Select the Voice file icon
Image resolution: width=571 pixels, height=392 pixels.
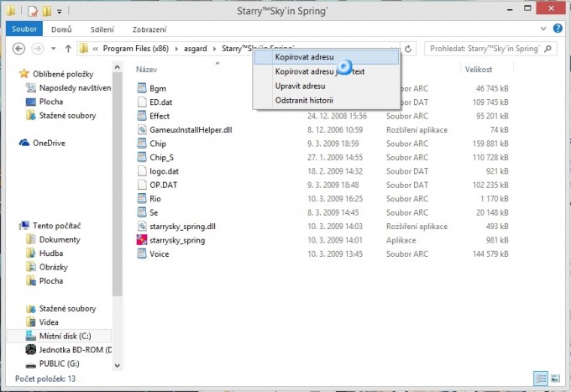pyautogui.click(x=142, y=253)
